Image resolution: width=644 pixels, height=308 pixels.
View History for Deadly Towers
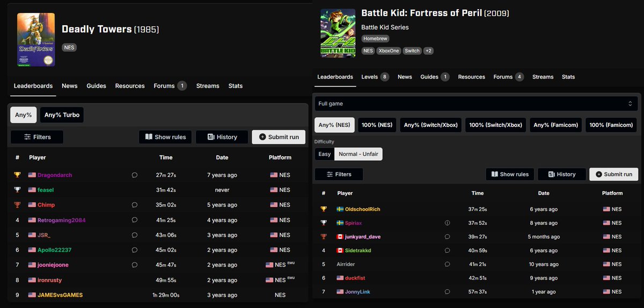(222, 137)
